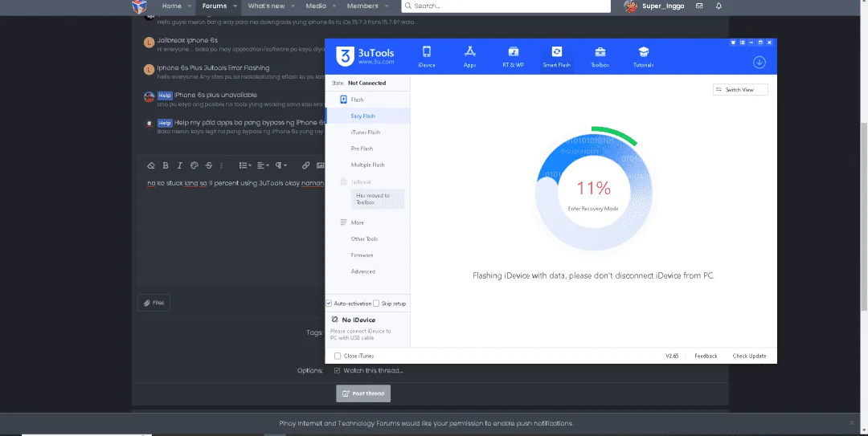Click the 11% circular flashing progress indicator
Viewport: 868px width, 436px height.
pyautogui.click(x=593, y=192)
